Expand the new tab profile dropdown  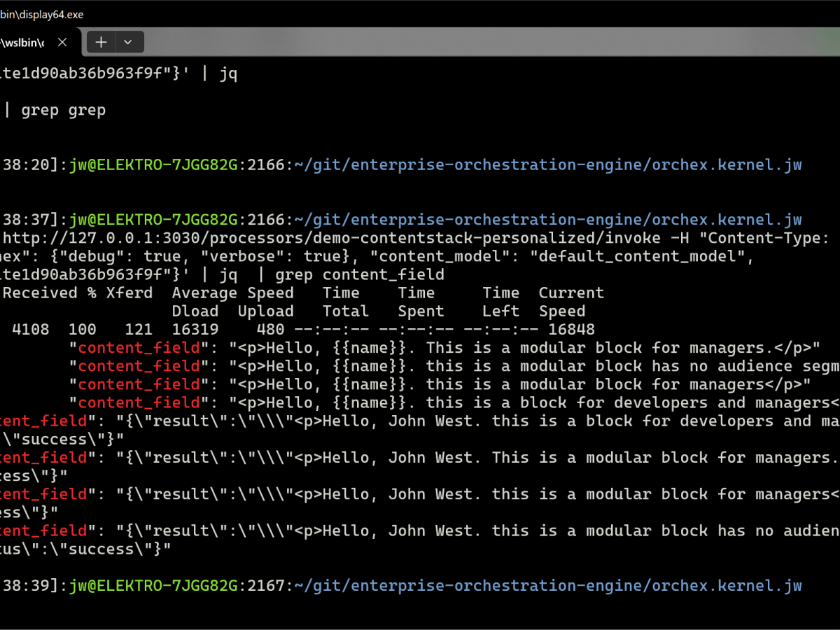tap(128, 43)
